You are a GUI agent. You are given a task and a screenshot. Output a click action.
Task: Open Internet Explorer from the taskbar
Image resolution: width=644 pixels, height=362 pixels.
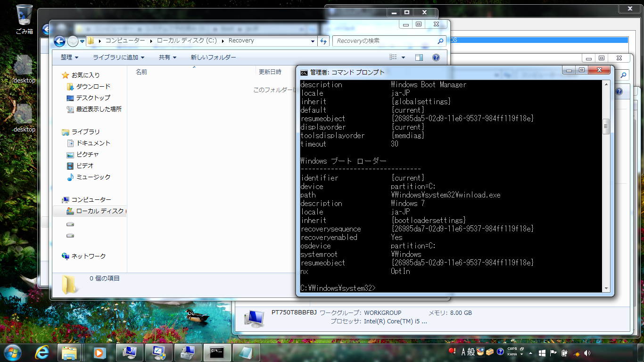pyautogui.click(x=41, y=352)
